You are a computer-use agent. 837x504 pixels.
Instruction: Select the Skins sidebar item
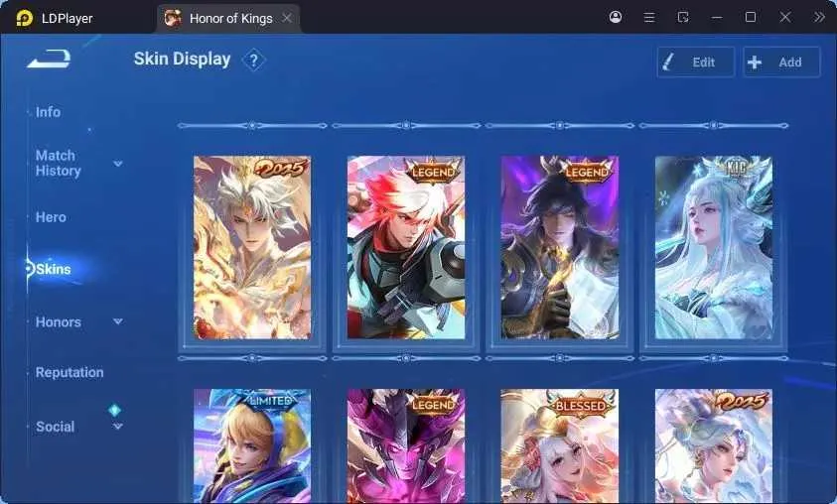click(54, 269)
